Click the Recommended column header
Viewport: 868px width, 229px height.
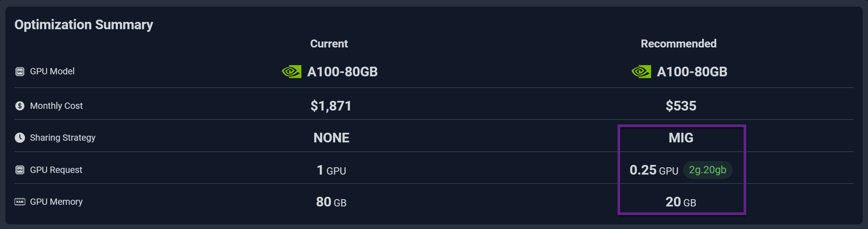pyautogui.click(x=678, y=44)
